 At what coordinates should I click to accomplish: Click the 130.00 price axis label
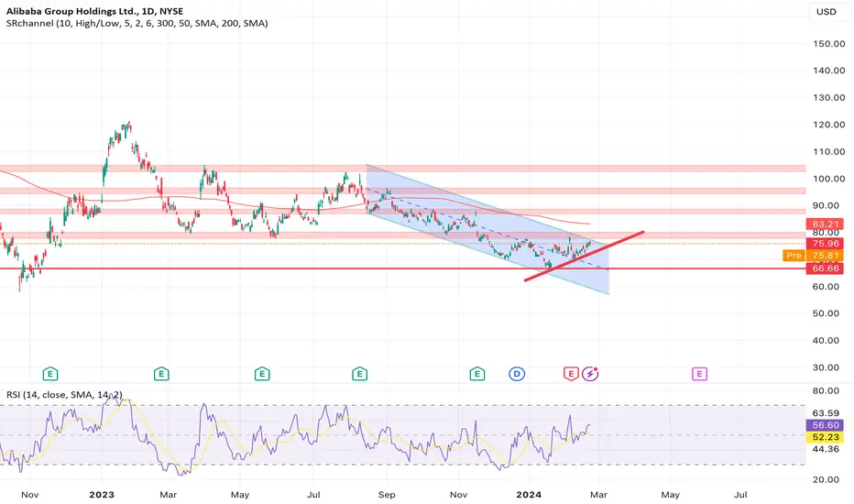tap(828, 97)
